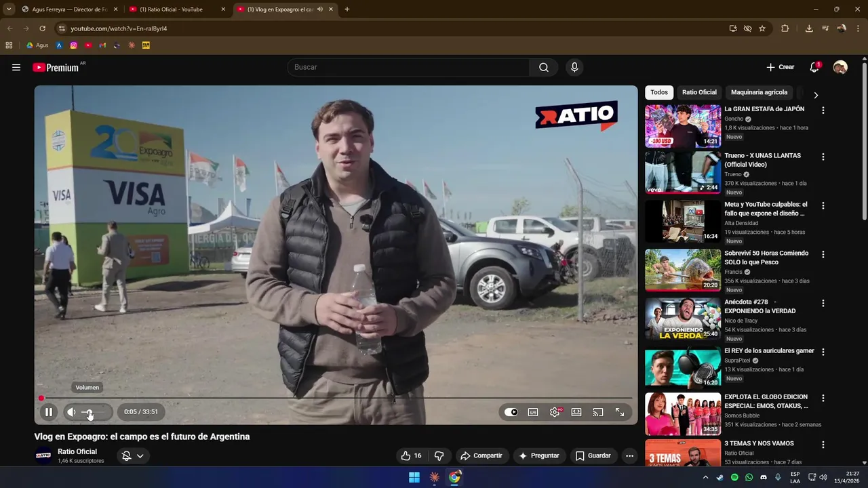Screen dimensions: 868x488
Task: Toggle the autoplay switch in player
Action: pyautogui.click(x=511, y=412)
